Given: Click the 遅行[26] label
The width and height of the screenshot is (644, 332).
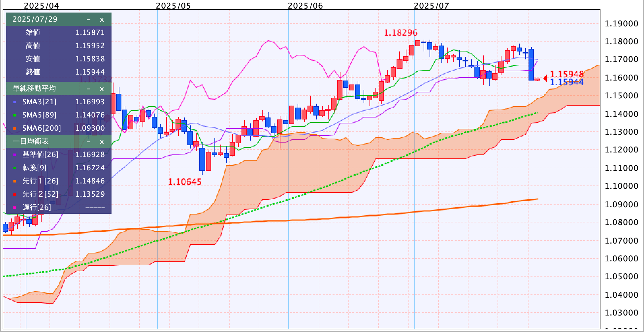Looking at the screenshot, I should 37,207.
